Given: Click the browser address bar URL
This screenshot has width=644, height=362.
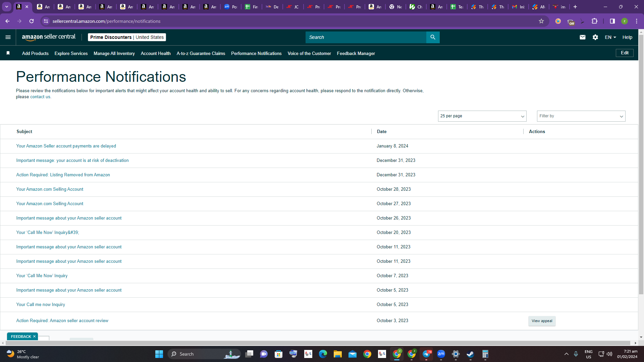Looking at the screenshot, I should [x=106, y=21].
